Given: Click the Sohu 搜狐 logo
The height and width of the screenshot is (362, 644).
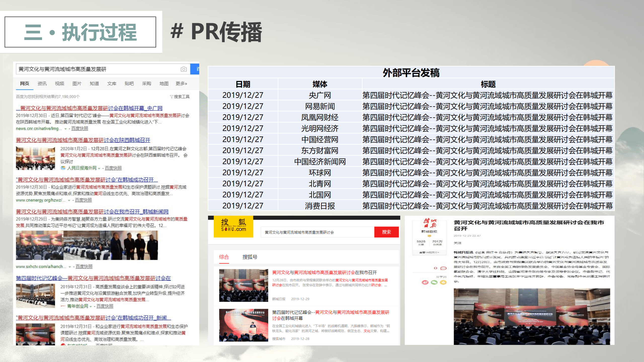Looking at the screenshot, I should point(233,226).
